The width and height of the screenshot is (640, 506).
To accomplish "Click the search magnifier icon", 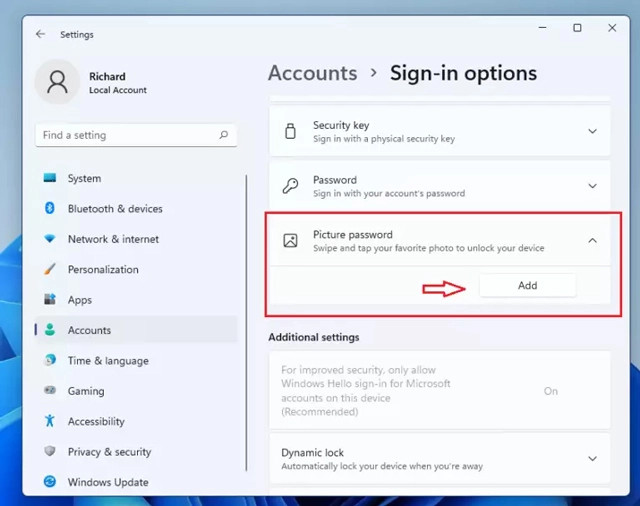I will (x=224, y=135).
